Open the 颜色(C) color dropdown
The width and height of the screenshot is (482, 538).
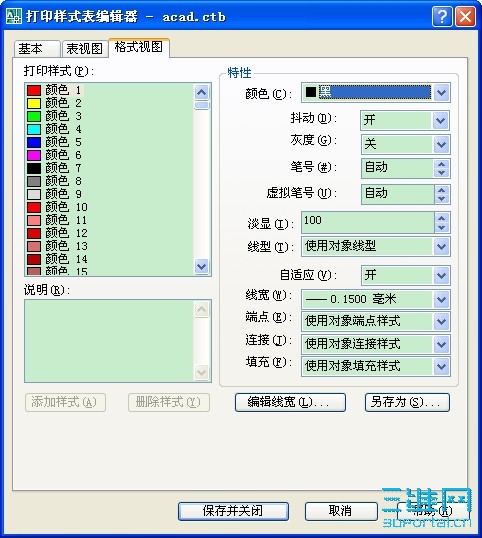(442, 93)
